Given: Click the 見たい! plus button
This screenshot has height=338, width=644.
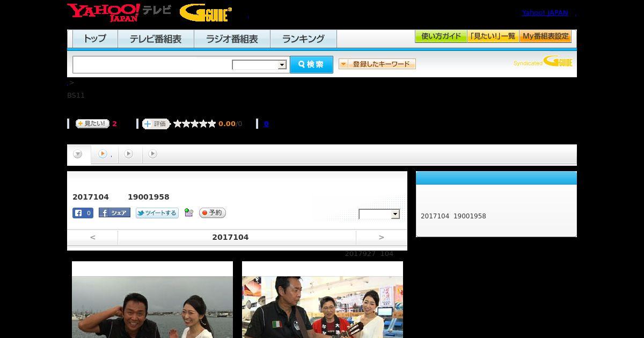Looking at the screenshot, I should pyautogui.click(x=92, y=123).
